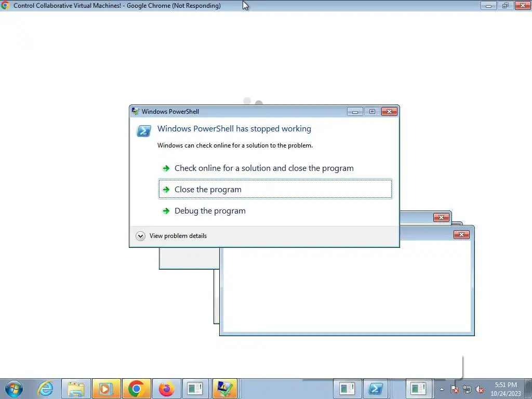
Task: Open Firefox from the taskbar
Action: coord(166,389)
